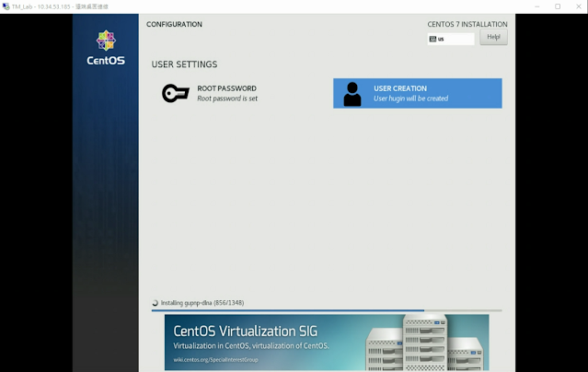Click the USER SETTINGS heading

click(184, 64)
